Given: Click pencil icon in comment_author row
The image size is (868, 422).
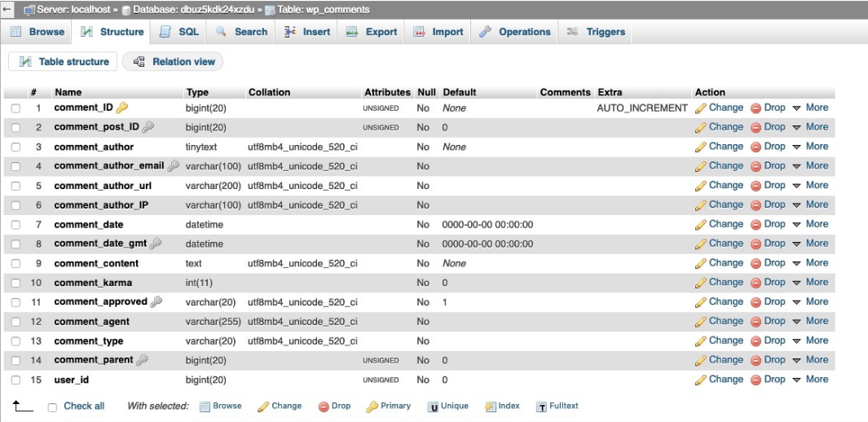Looking at the screenshot, I should (x=701, y=147).
